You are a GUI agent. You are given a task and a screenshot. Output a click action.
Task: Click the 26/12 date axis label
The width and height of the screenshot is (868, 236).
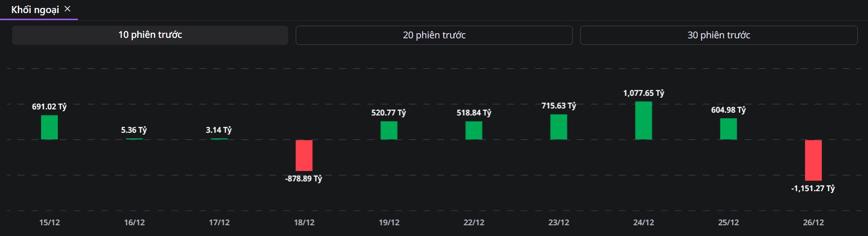tap(813, 222)
